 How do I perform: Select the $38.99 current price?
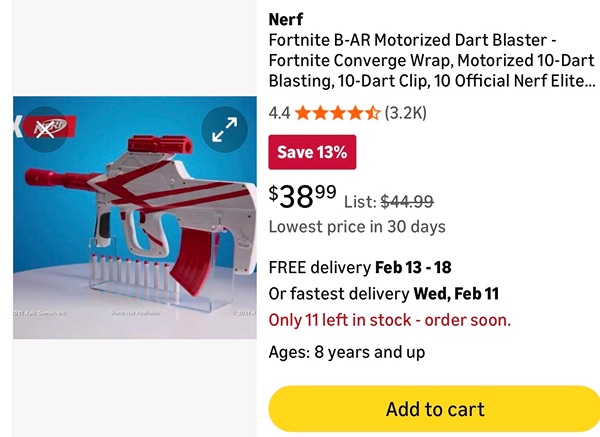[x=302, y=194]
